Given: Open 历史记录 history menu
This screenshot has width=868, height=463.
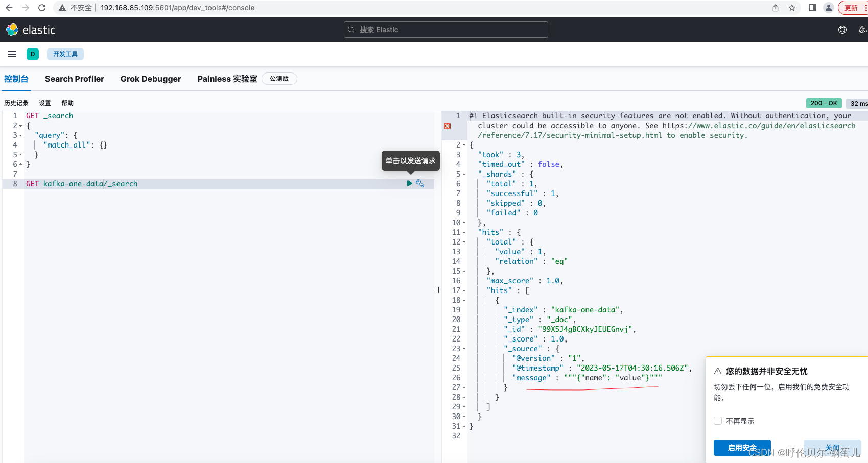Looking at the screenshot, I should click(16, 103).
